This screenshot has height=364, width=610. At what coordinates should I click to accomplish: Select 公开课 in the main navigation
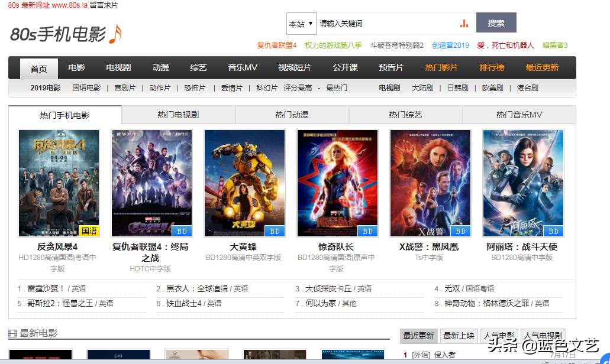[x=345, y=67]
